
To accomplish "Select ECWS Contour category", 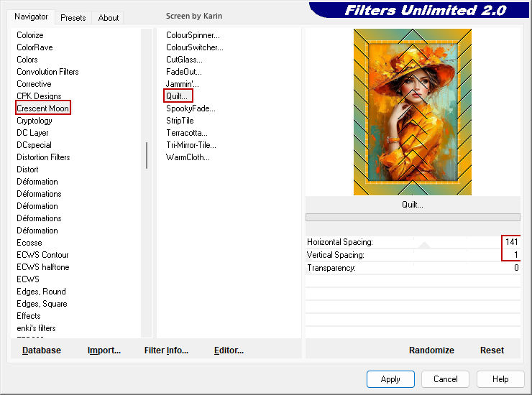I will tap(42, 255).
